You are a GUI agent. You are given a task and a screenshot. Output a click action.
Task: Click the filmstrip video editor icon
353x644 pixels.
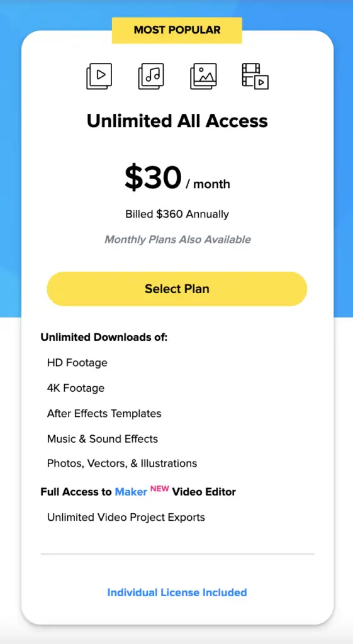tap(255, 76)
